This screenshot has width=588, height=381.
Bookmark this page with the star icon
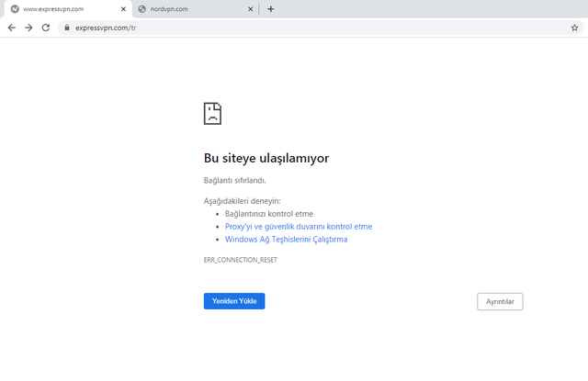(574, 28)
